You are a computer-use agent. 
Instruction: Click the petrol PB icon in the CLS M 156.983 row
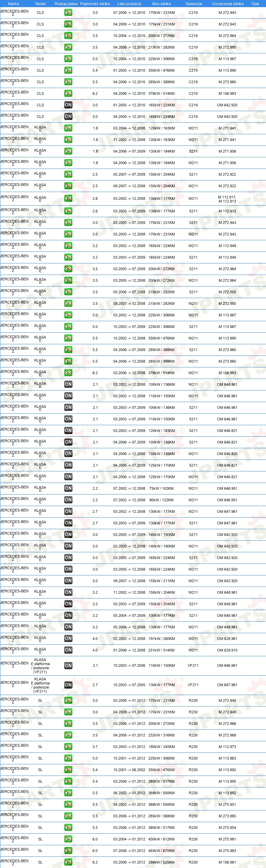click(68, 93)
